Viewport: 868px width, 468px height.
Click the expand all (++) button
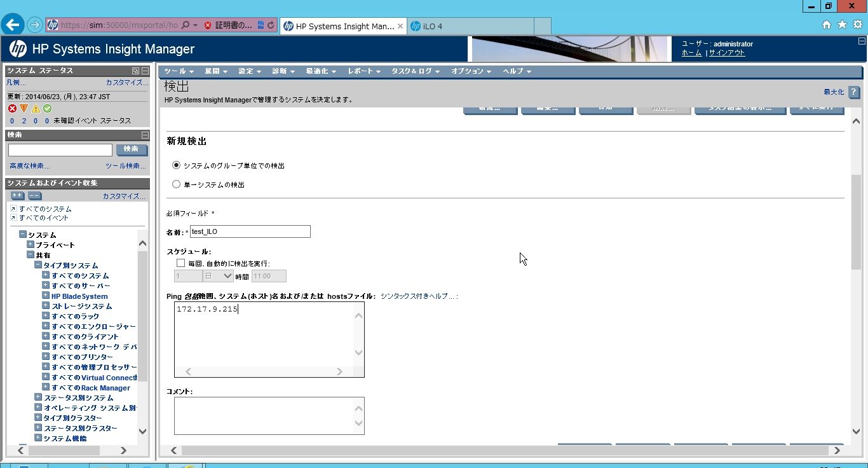click(18, 196)
